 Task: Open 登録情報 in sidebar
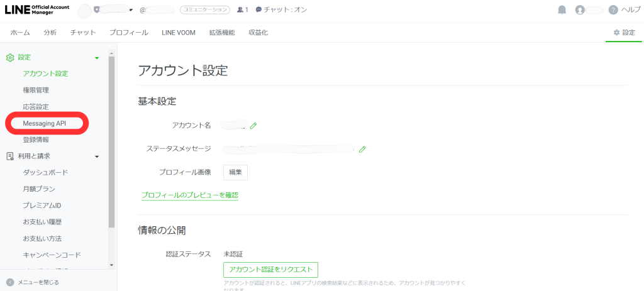(x=36, y=140)
